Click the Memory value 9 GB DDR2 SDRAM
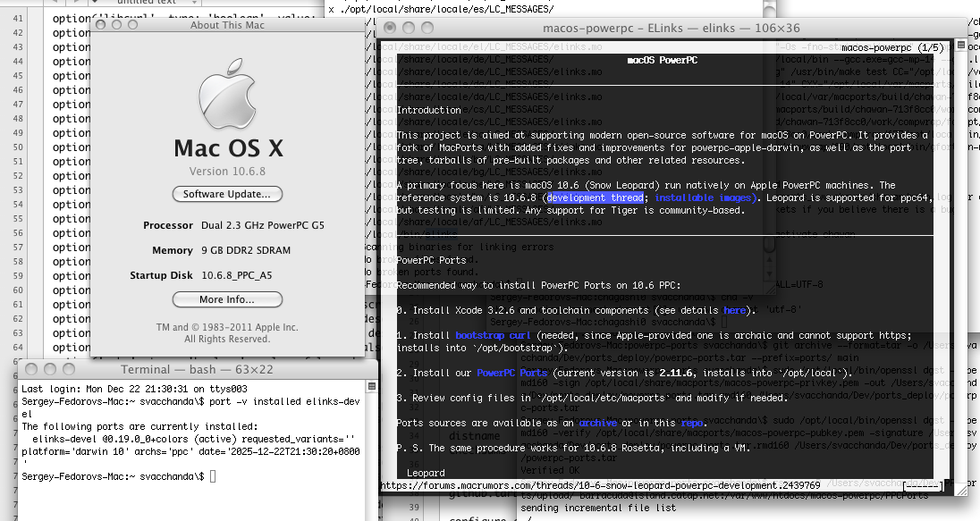 coord(246,250)
